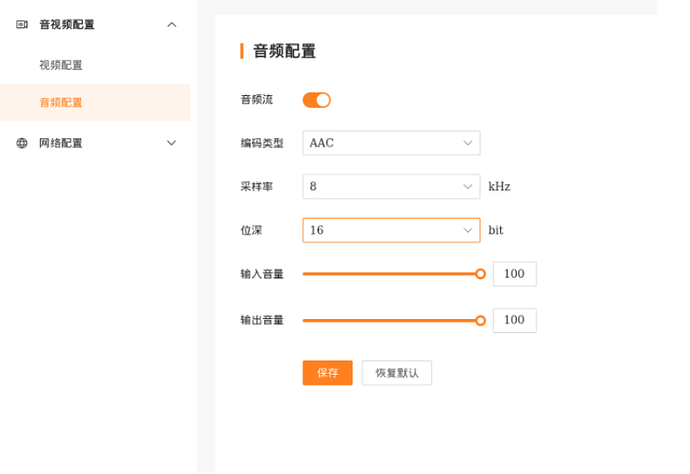Click the 音视频配置 sidebar heading
The width and height of the screenshot is (690, 474).
67,24
